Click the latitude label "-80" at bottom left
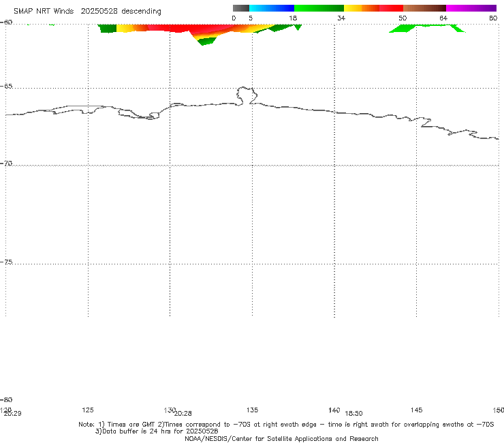Viewport: 504px width, 443px height. (x=6, y=399)
